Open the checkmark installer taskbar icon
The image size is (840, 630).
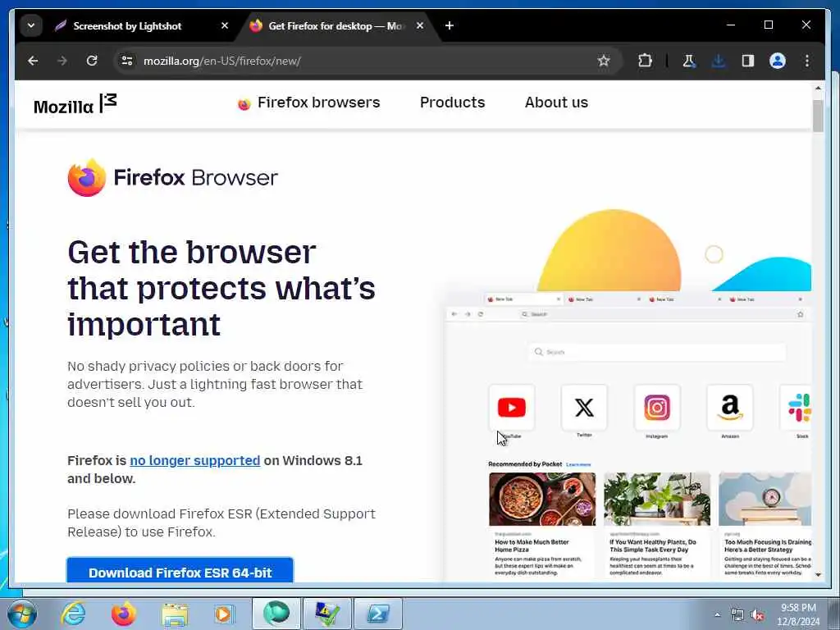(x=327, y=614)
